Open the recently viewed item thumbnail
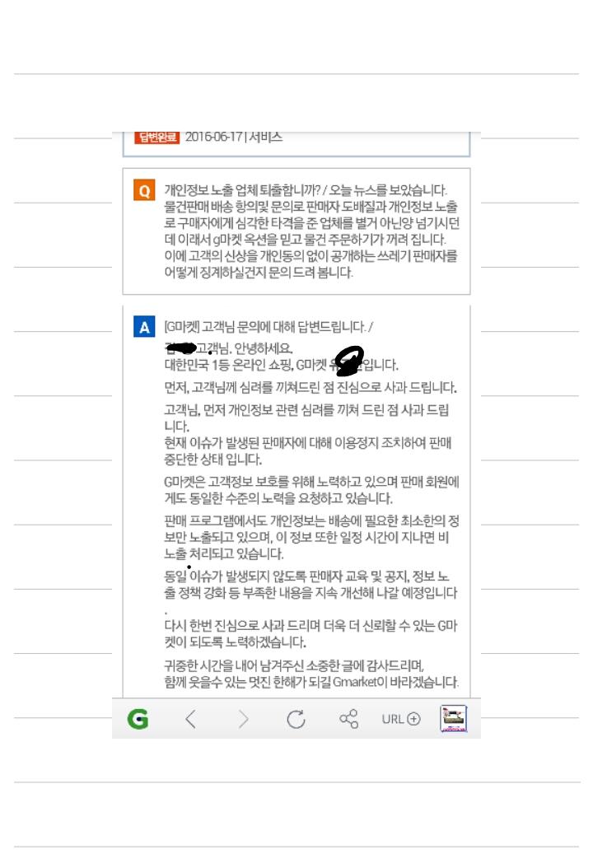The width and height of the screenshot is (593, 868). (x=454, y=719)
